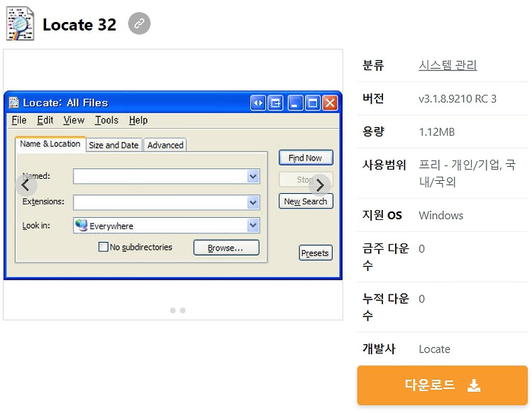
Task: Click the Browse... button
Action: tap(226, 248)
